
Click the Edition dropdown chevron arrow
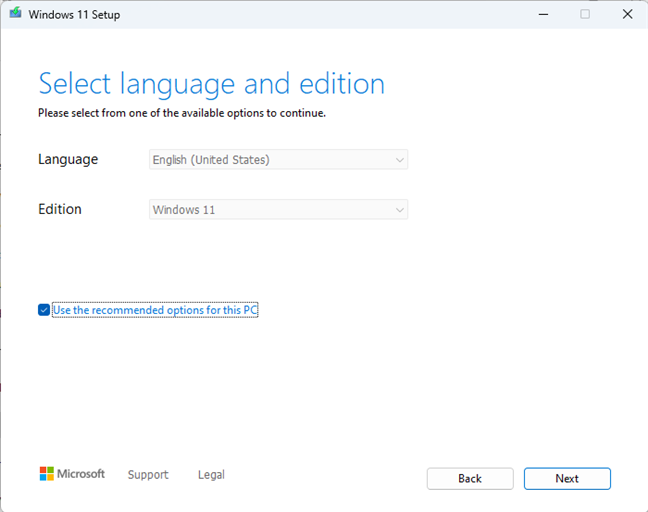click(x=399, y=210)
